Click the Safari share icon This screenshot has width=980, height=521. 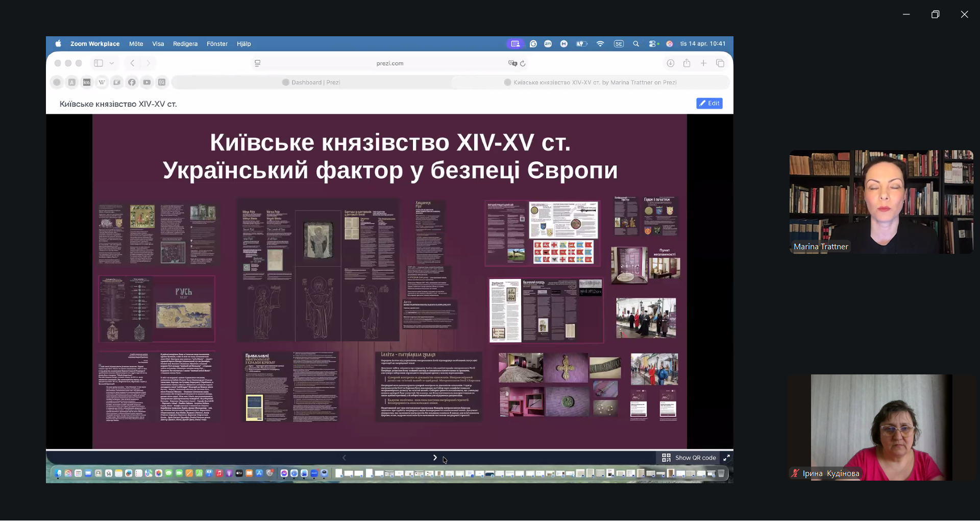(x=687, y=63)
